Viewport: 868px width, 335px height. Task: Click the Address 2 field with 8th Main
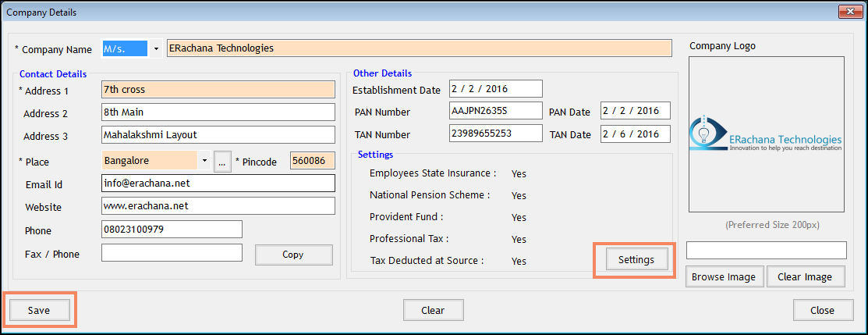click(218, 112)
